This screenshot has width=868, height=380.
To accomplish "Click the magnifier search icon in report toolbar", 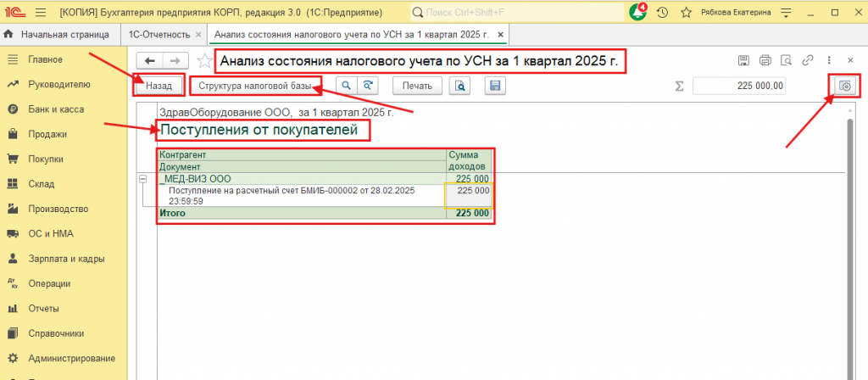I will pyautogui.click(x=346, y=86).
